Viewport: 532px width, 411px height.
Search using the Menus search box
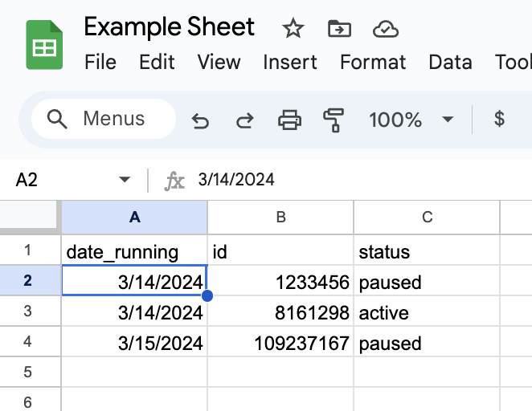103,120
